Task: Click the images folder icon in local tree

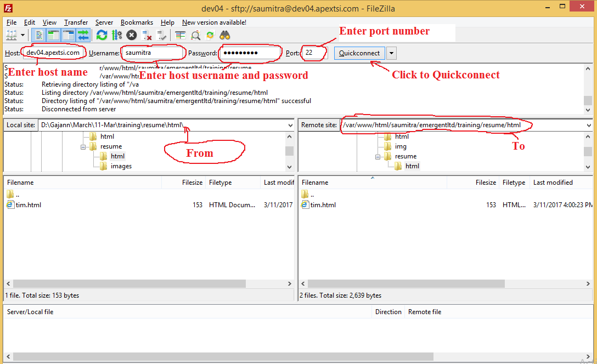Action: point(103,166)
